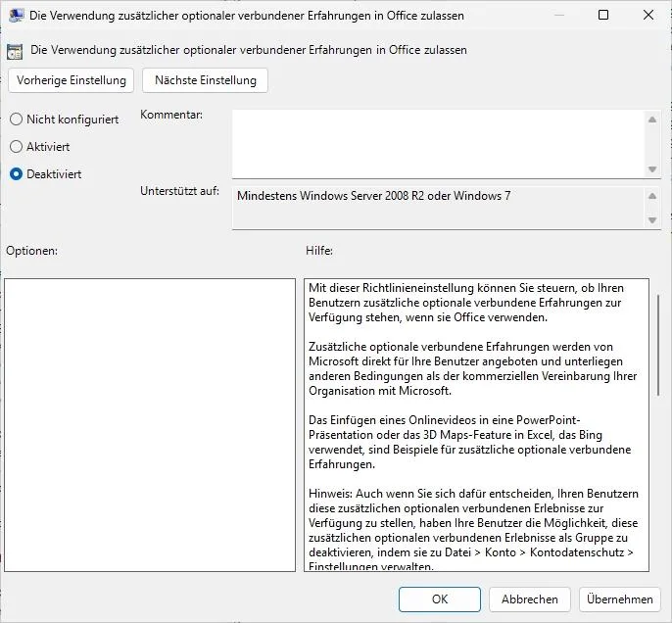
Task: Go to 'Nächste Einstellung'
Action: point(205,80)
